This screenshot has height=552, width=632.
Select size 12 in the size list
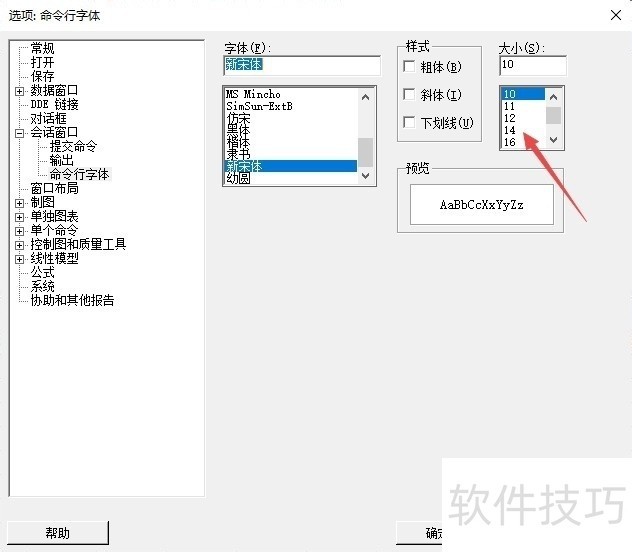coord(523,118)
